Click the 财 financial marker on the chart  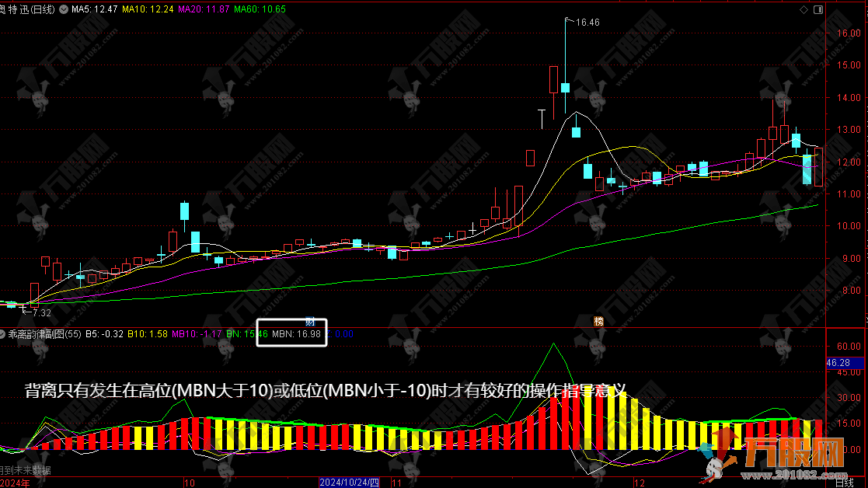310,322
